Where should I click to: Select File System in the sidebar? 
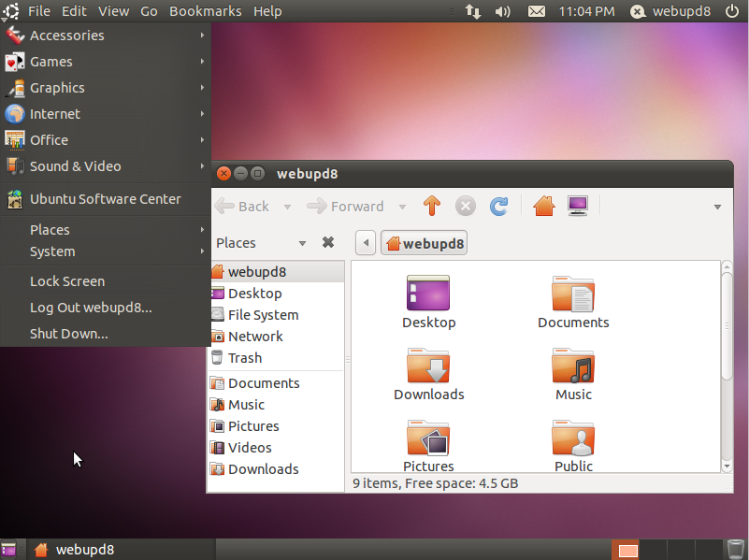point(277,315)
